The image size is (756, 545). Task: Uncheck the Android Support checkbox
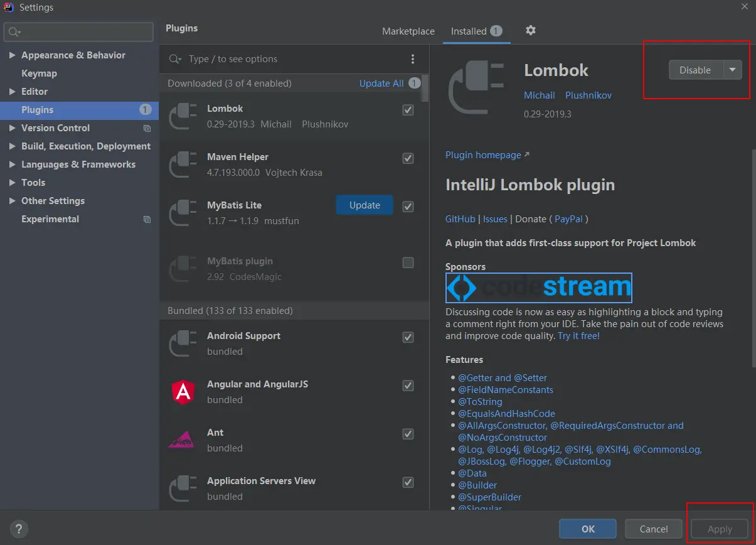point(408,337)
